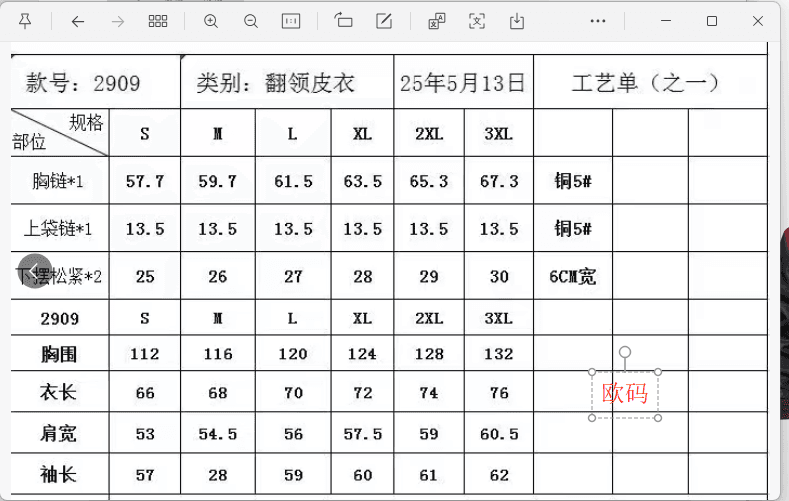Click value 25 in the 下摆松紧 row
789x501 pixels.
[145, 277]
